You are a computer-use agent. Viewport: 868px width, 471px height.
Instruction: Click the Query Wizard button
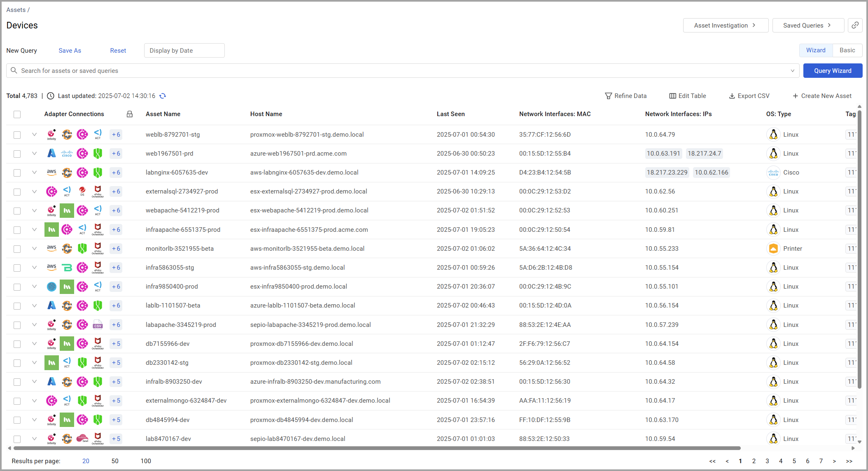tap(833, 70)
